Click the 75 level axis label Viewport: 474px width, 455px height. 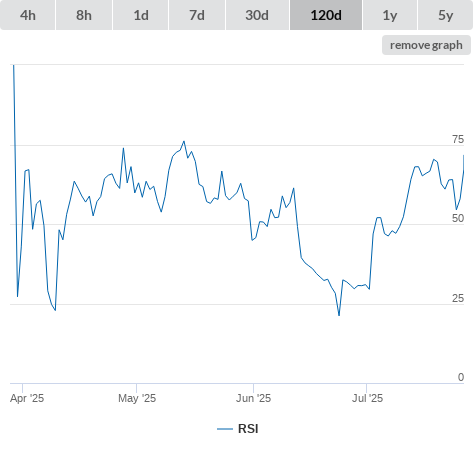click(x=458, y=139)
